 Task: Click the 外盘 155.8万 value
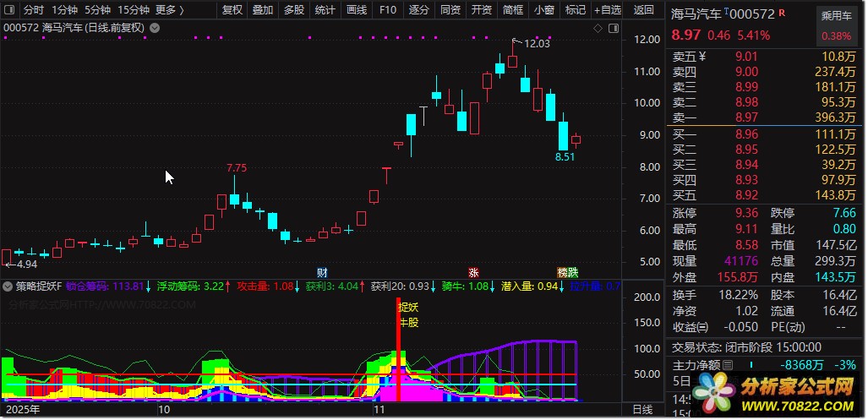click(737, 277)
